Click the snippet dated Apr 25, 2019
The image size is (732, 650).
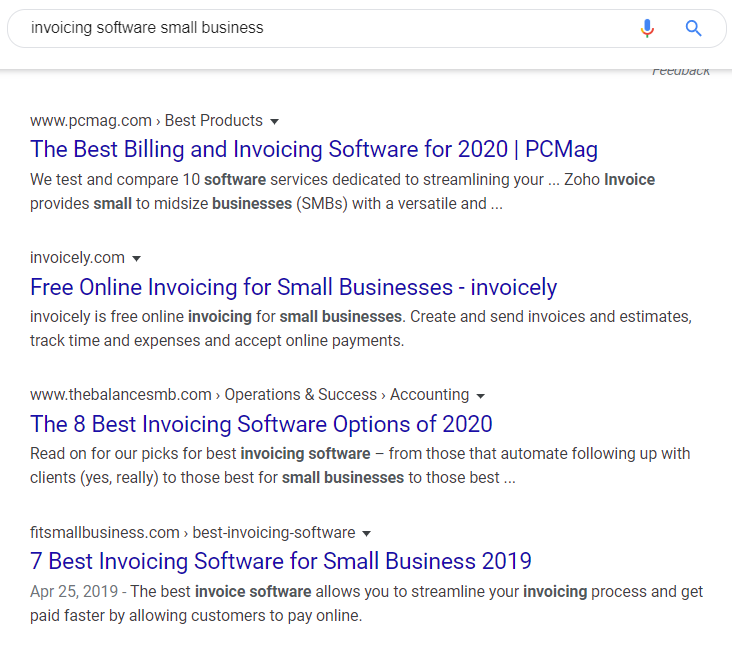(x=366, y=603)
